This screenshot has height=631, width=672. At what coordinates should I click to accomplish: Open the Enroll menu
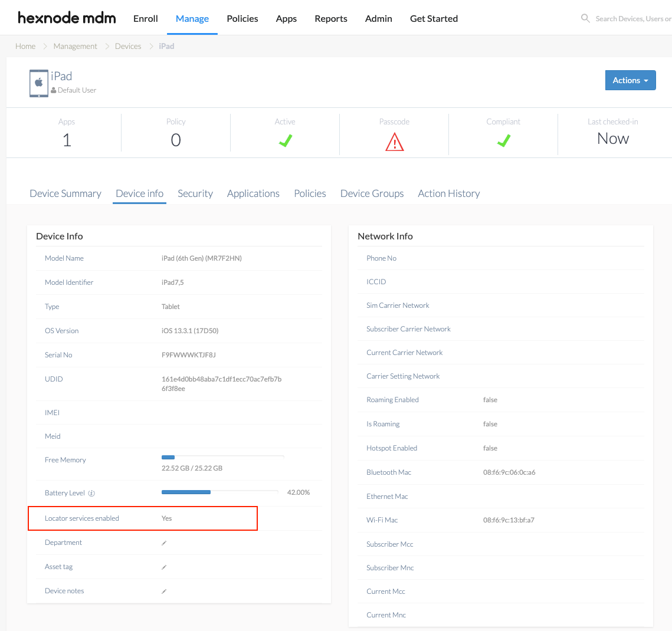(146, 18)
